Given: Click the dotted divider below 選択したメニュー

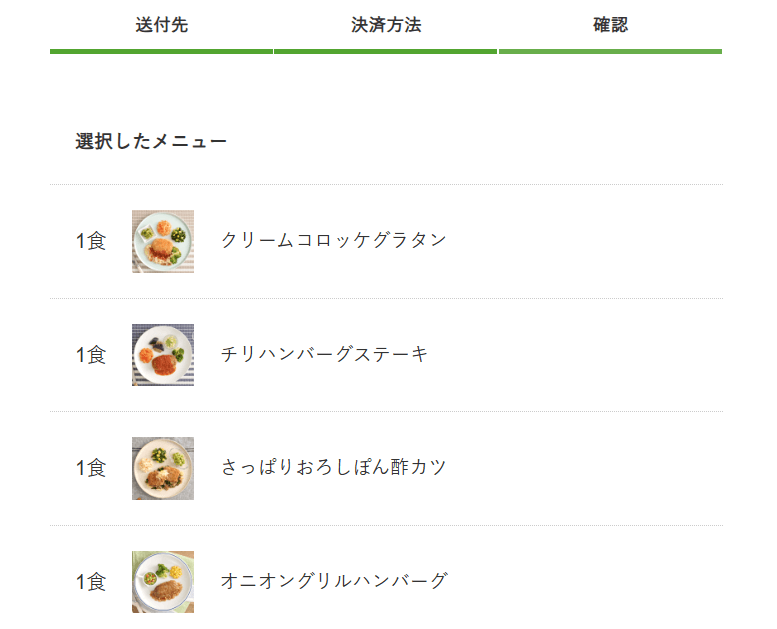Looking at the screenshot, I should (x=386, y=185).
